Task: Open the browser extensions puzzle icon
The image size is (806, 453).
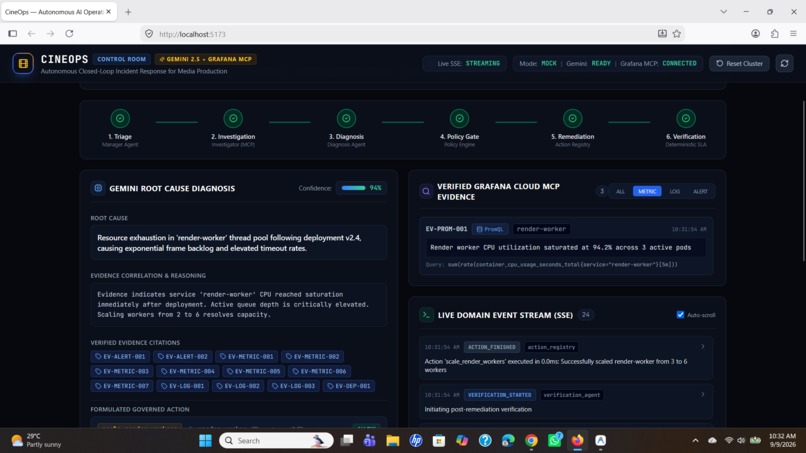Action: pos(774,33)
